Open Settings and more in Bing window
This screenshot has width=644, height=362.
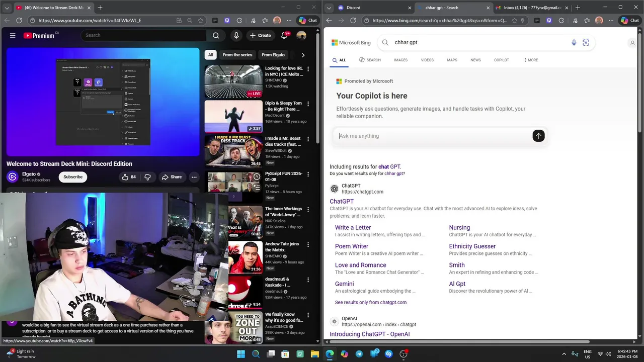pyautogui.click(x=611, y=21)
